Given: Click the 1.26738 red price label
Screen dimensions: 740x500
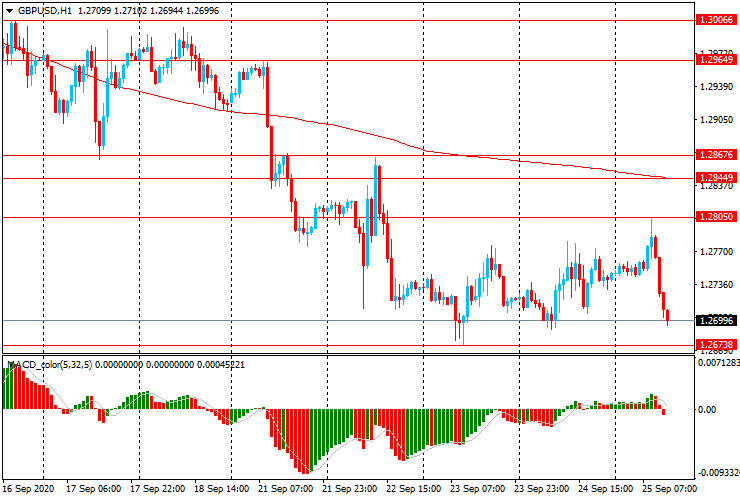Looking at the screenshot, I should tap(716, 345).
